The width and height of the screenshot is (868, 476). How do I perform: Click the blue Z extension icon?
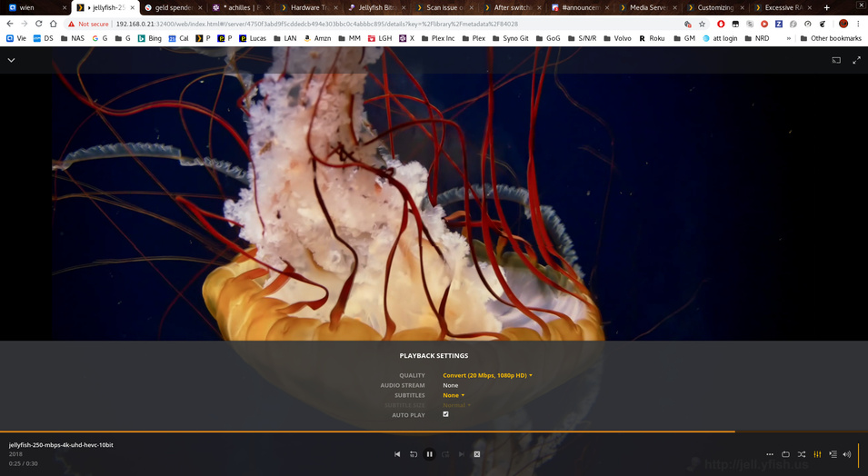[x=779, y=24]
